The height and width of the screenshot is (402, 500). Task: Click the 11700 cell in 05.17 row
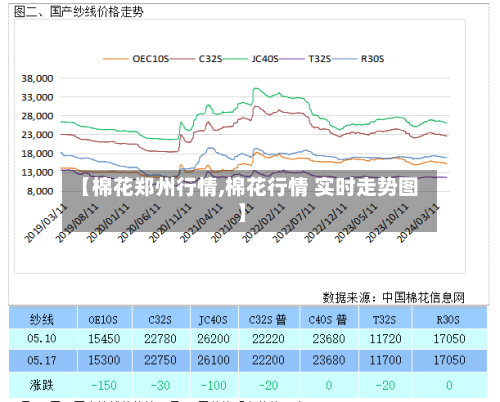pos(386,360)
